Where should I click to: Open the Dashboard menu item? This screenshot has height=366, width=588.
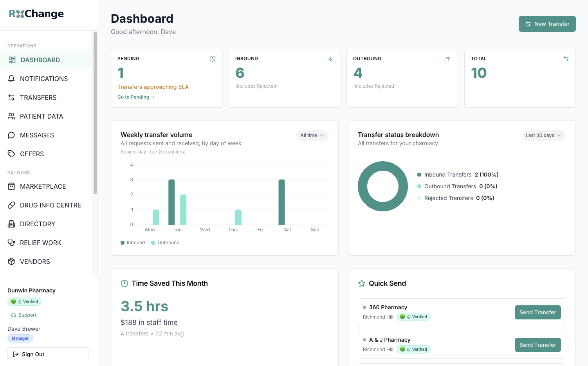point(46,60)
